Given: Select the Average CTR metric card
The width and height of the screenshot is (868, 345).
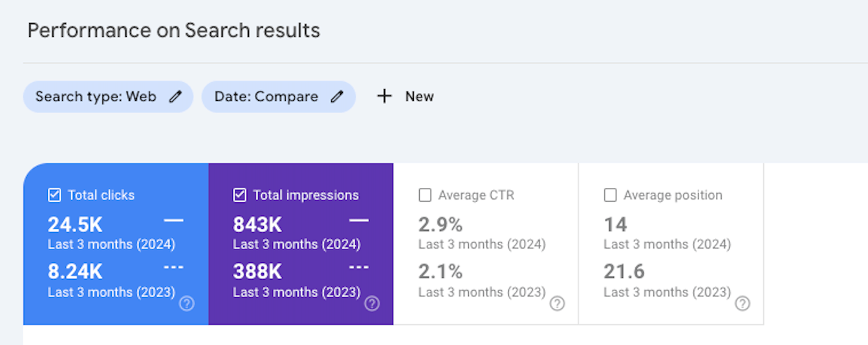Looking at the screenshot, I should coord(486,244).
